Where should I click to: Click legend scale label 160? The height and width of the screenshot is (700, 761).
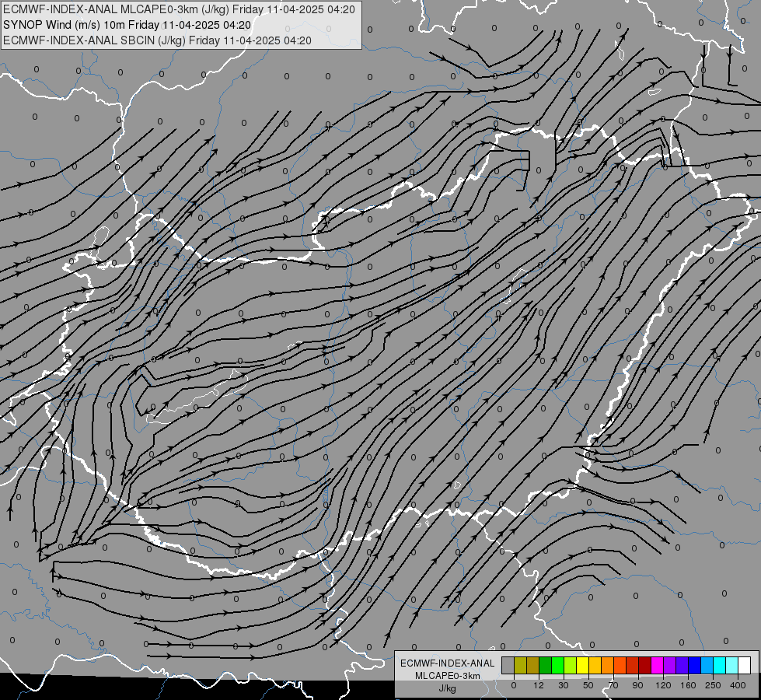(x=688, y=685)
